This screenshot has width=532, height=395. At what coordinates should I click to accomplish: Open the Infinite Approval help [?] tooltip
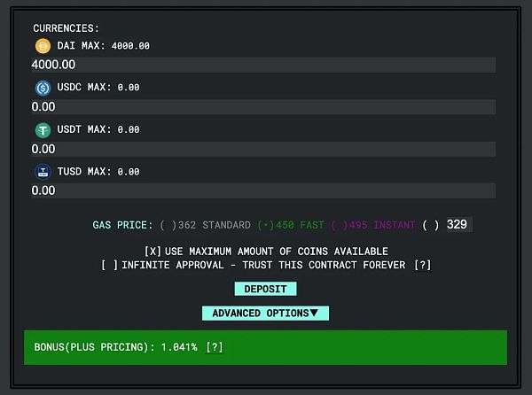pos(422,265)
